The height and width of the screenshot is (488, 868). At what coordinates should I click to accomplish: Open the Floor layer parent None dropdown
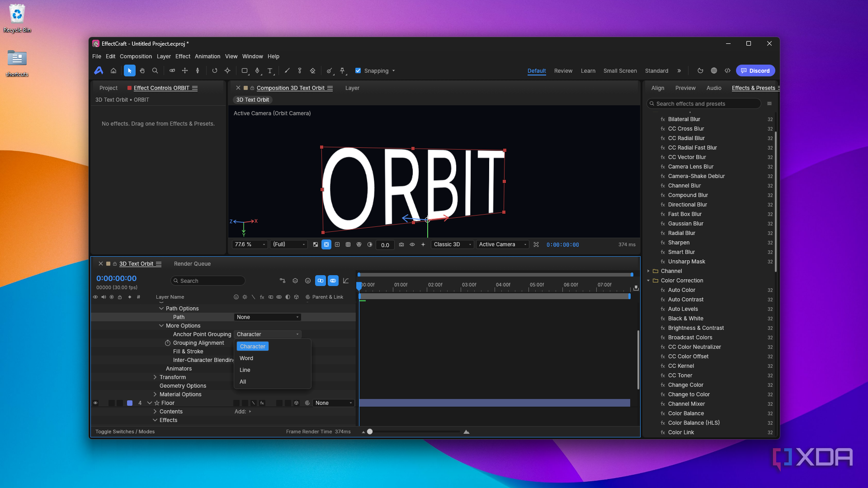click(x=334, y=403)
